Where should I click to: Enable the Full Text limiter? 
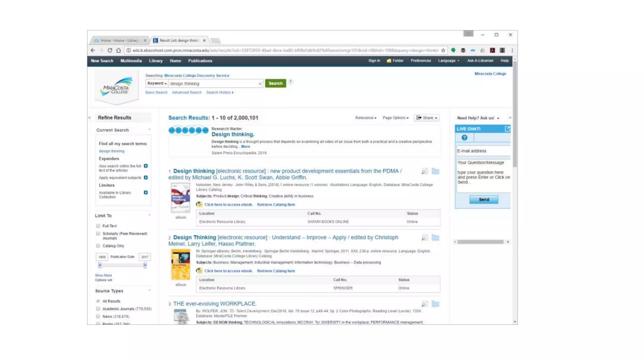pos(98,226)
